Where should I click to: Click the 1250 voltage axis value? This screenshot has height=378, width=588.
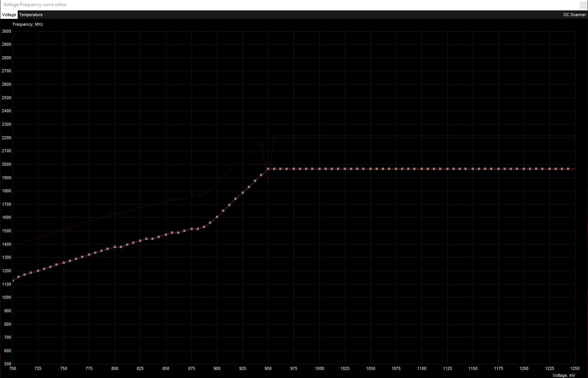point(575,368)
